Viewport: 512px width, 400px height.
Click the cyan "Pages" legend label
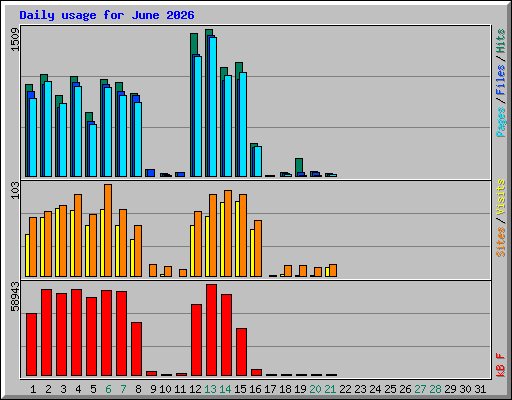point(500,122)
